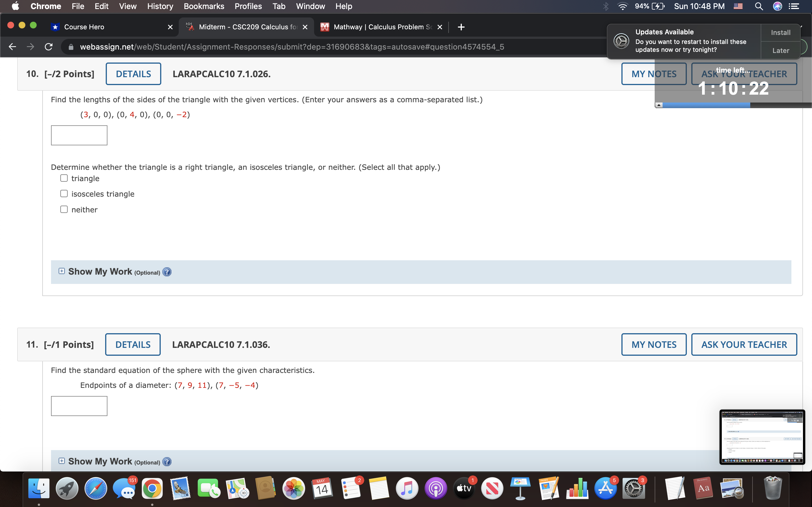Check the isosceles triangle option
Viewport: 812px width, 507px height.
pyautogui.click(x=64, y=194)
